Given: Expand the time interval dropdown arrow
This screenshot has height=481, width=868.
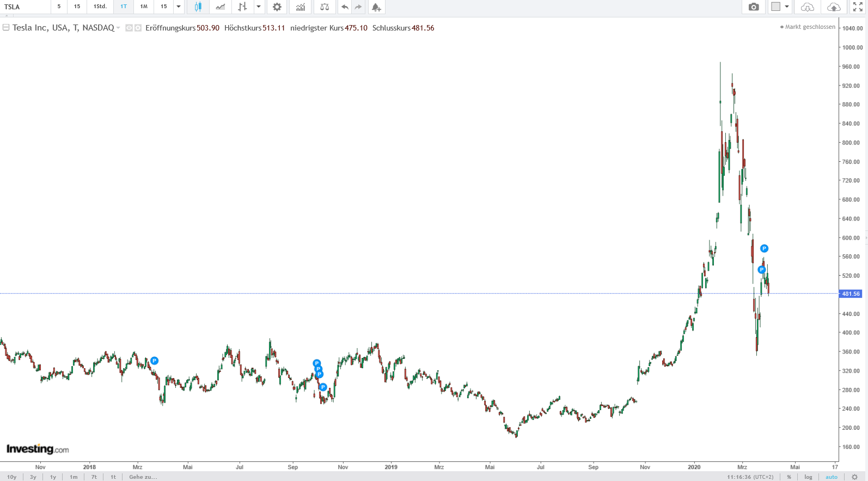Looking at the screenshot, I should (x=179, y=7).
